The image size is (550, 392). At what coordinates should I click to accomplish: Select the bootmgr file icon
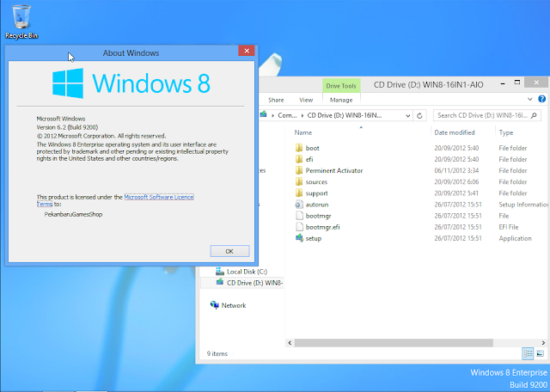coord(299,216)
